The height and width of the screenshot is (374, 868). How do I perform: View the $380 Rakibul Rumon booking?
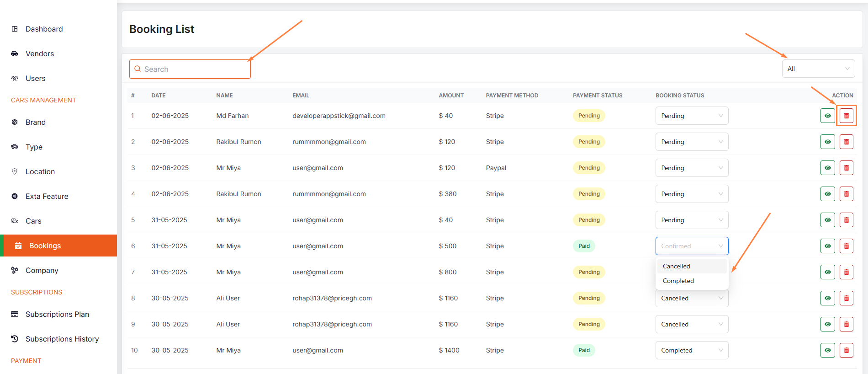point(827,194)
